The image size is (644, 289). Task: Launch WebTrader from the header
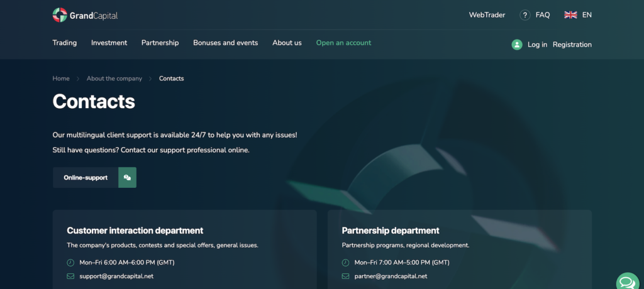(x=487, y=15)
